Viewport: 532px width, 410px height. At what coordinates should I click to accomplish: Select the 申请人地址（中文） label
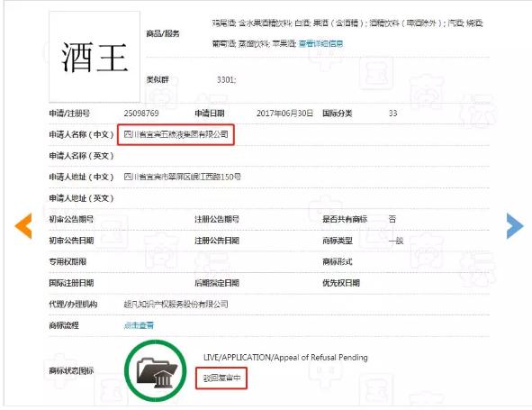coord(81,177)
